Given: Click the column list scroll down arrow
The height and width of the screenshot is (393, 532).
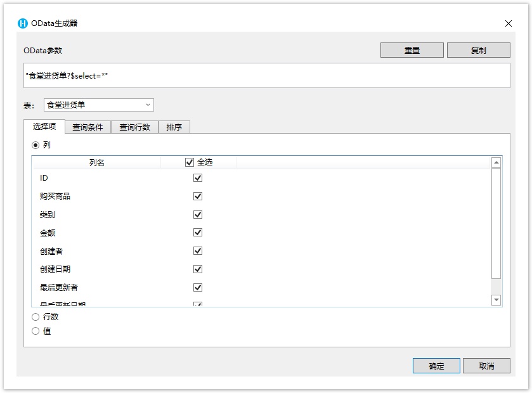Looking at the screenshot, I should coord(496,300).
